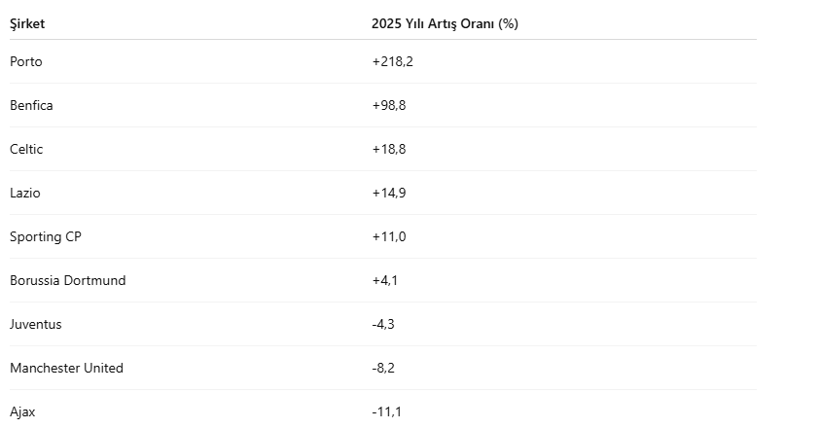Select the Ajax company cell
Image resolution: width=820 pixels, height=428 pixels.
pos(22,412)
